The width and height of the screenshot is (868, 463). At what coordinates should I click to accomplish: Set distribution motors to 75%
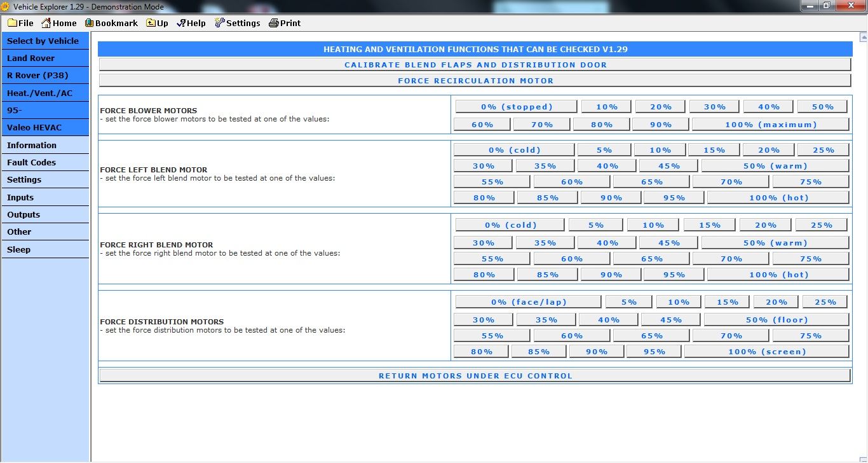pyautogui.click(x=811, y=336)
